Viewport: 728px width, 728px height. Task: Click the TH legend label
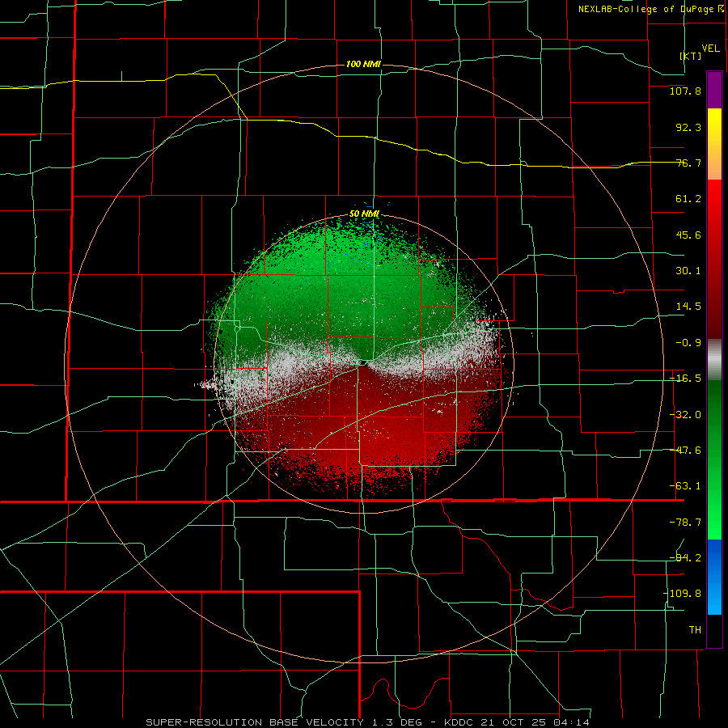695,629
